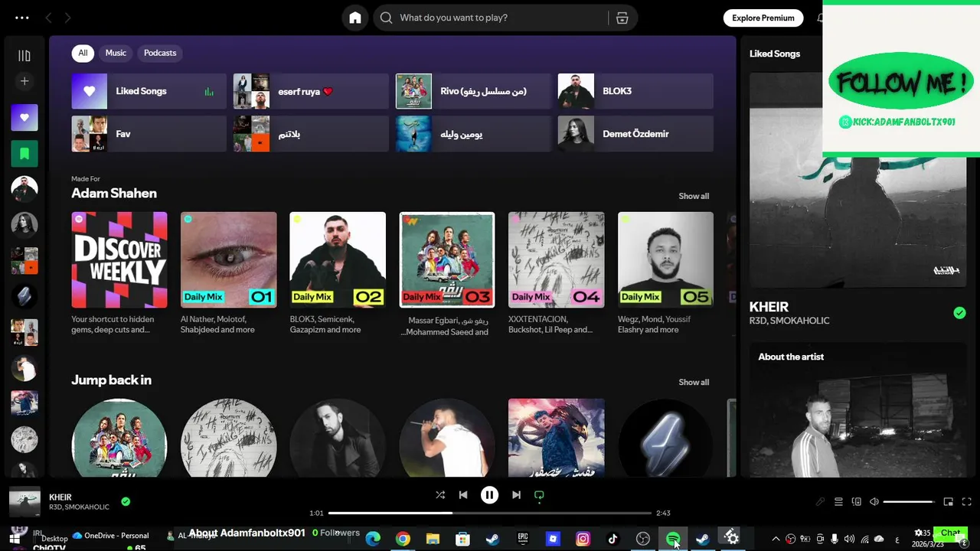Mute Spotify volume speaker icon
The image size is (980, 551).
[x=874, y=502]
